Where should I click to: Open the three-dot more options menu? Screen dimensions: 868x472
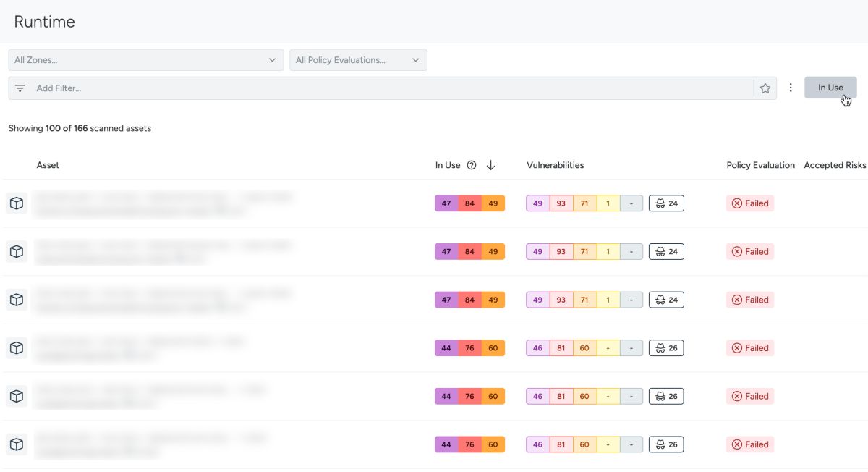point(791,88)
